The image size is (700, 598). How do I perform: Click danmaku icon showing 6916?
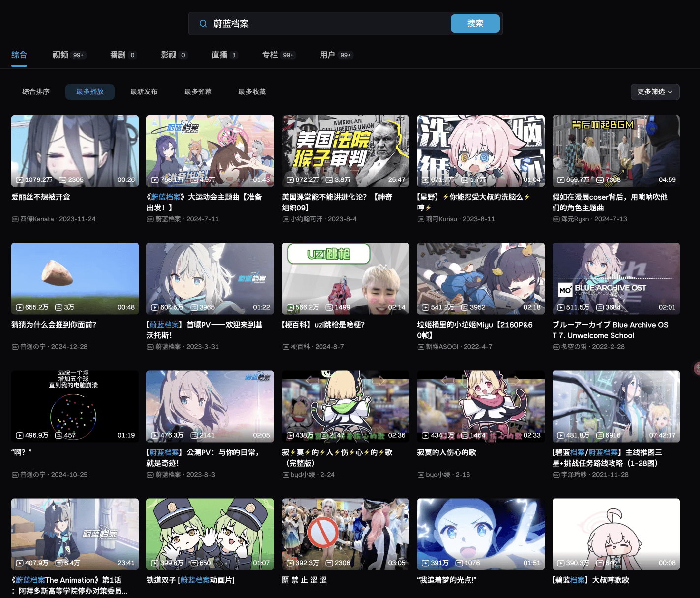click(x=600, y=435)
